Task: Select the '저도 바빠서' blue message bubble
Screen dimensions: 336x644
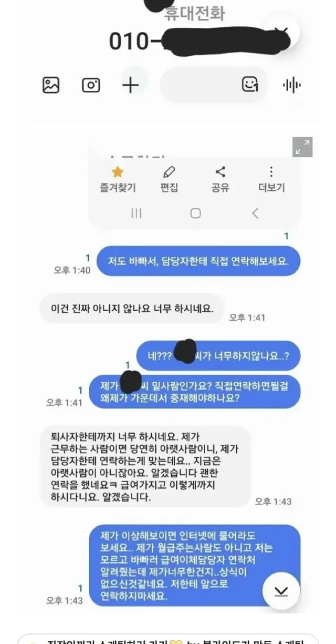Action: point(198,261)
